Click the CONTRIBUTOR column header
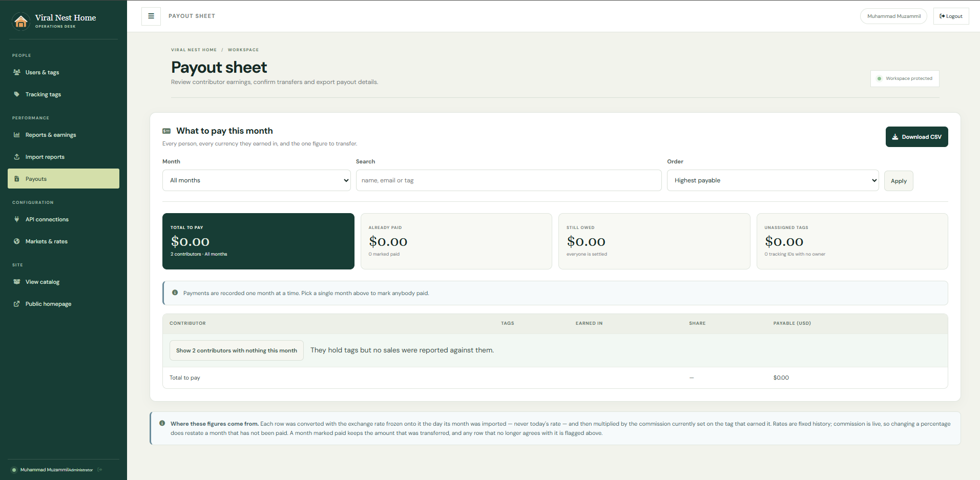This screenshot has height=480, width=980. pyautogui.click(x=187, y=323)
